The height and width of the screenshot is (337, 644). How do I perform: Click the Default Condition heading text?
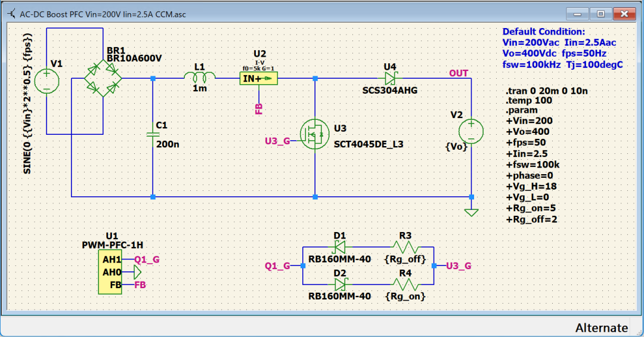(544, 32)
